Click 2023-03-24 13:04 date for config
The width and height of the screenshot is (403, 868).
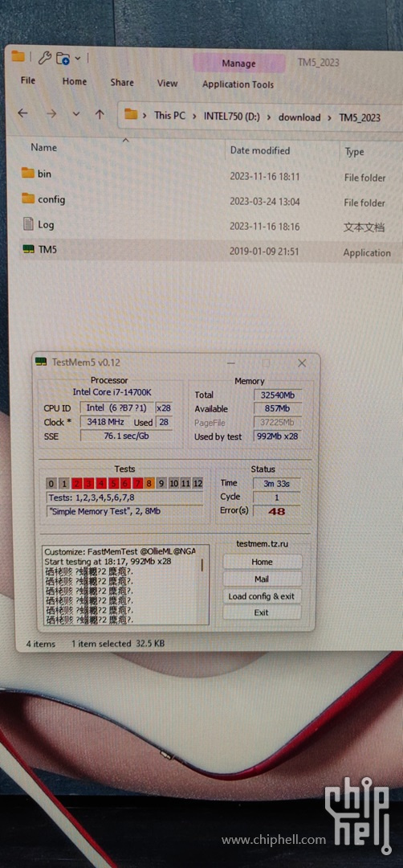pos(265,202)
